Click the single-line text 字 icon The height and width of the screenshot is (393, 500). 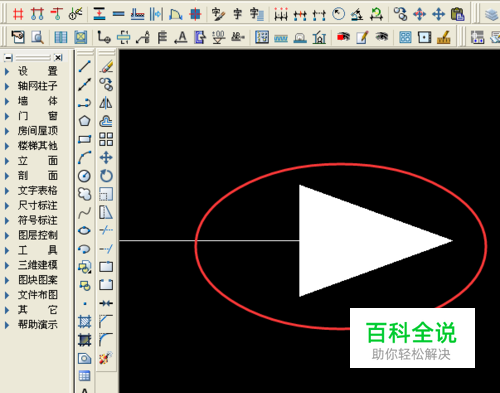237,14
